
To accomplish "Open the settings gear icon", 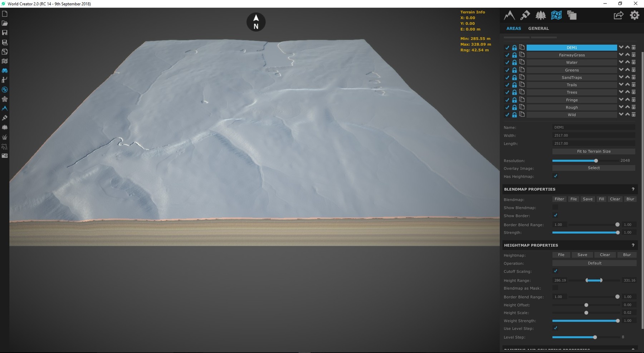I will click(x=634, y=15).
